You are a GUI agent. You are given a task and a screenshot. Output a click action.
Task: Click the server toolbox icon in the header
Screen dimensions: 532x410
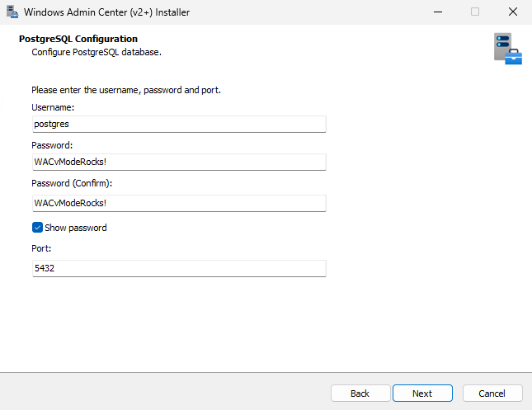click(506, 49)
